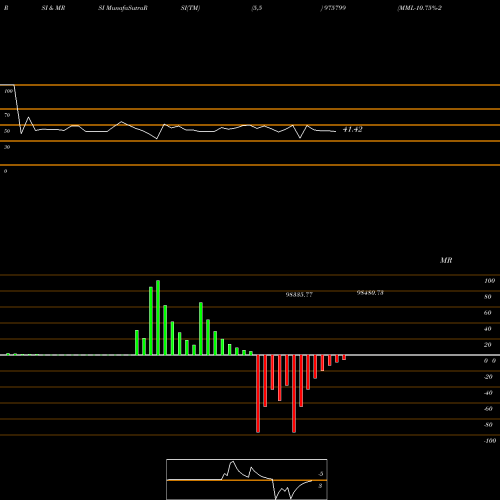This screenshot has height=500, width=500.
Task: Click the tallest green histogram bar
Action: coord(158,318)
